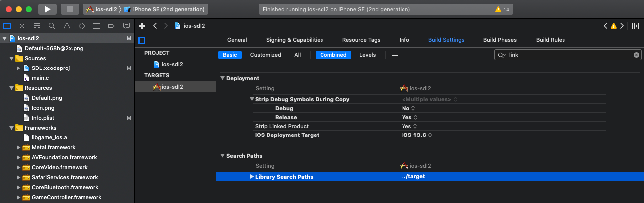This screenshot has height=203, width=644.
Task: Select the Basic settings filter
Action: 230,55
